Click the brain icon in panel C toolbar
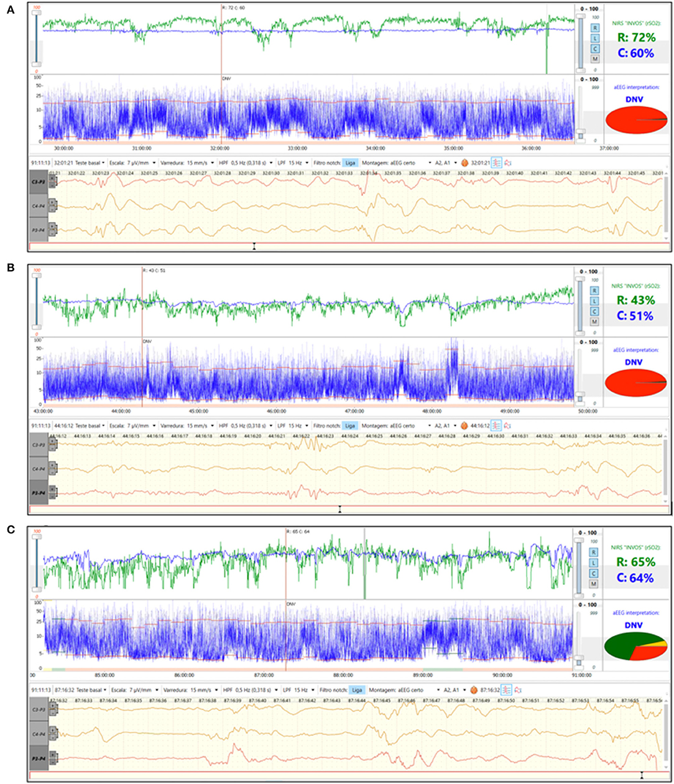The width and height of the screenshot is (674, 784). pos(474,689)
